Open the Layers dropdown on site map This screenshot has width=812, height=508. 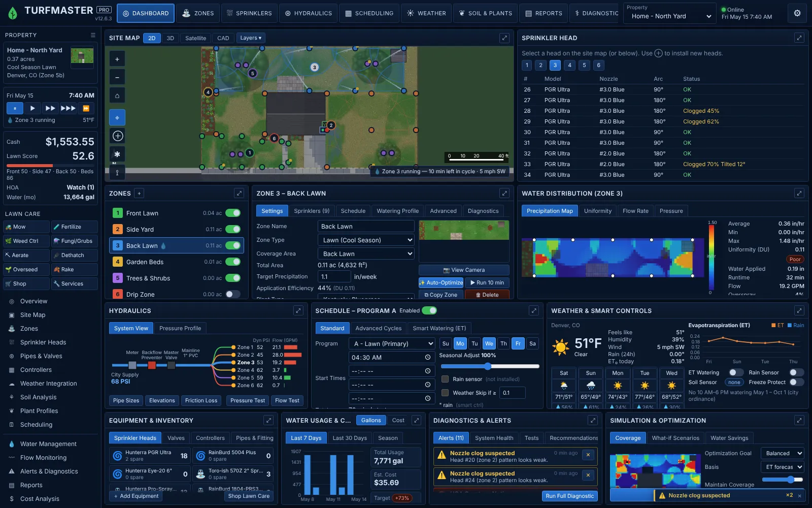251,38
